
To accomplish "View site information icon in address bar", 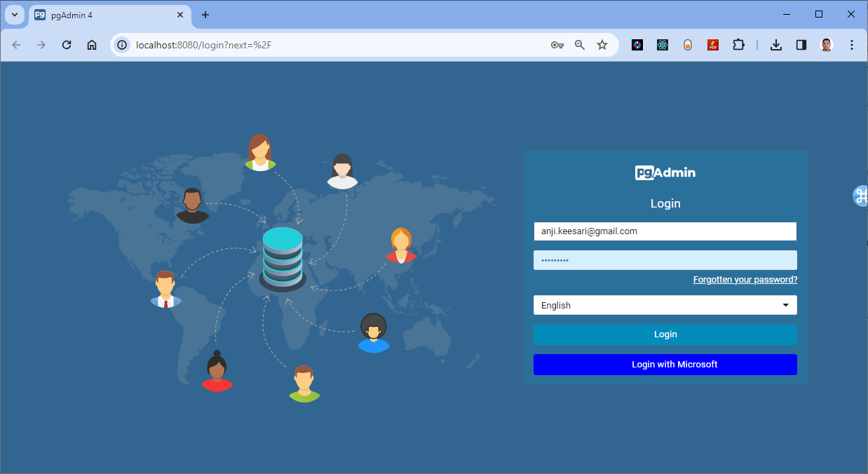I will click(x=122, y=45).
